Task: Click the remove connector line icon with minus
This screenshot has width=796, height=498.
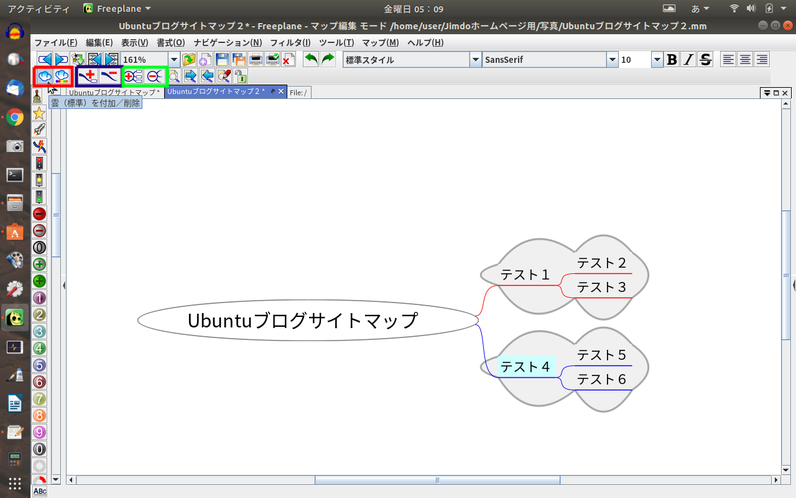Action: click(x=109, y=77)
